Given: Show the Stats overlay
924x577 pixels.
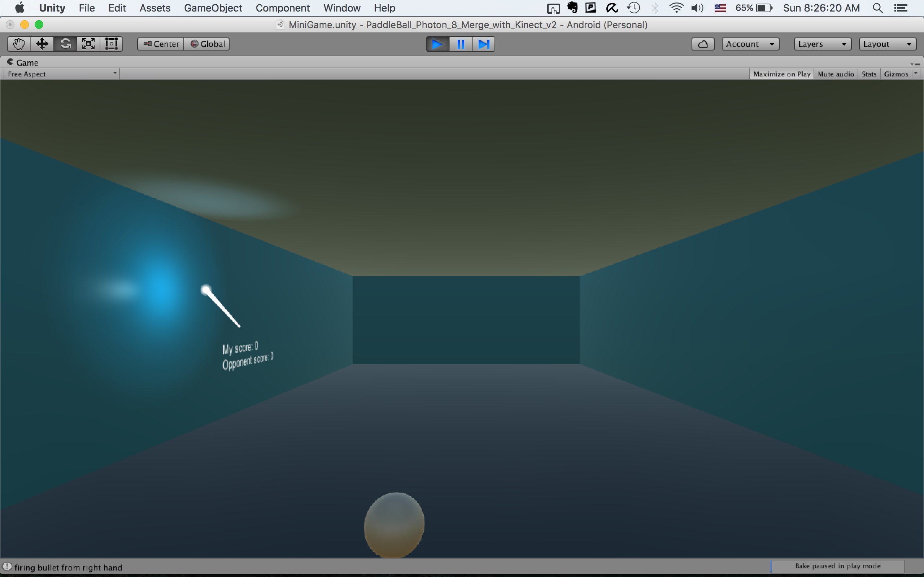Looking at the screenshot, I should coord(869,74).
